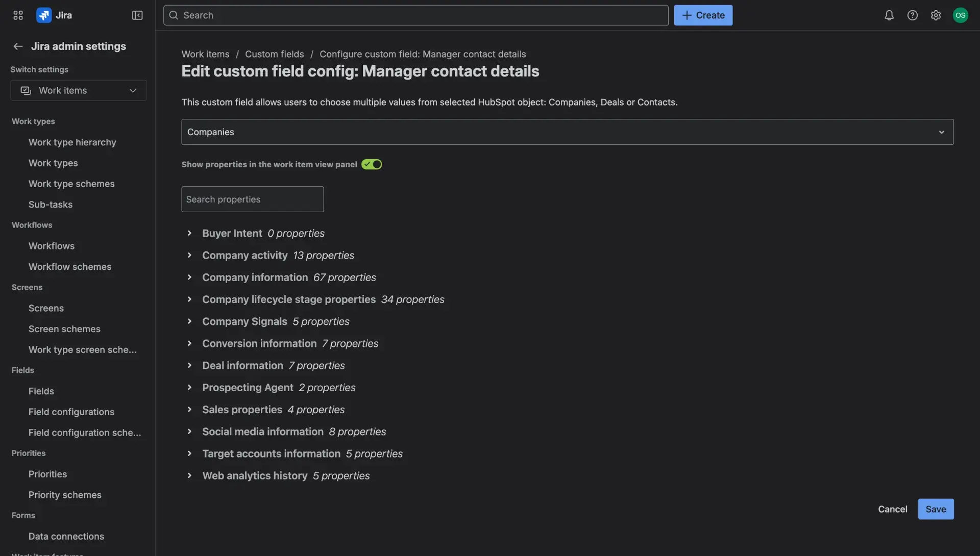
Task: Open the settings gear icon
Action: click(936, 15)
